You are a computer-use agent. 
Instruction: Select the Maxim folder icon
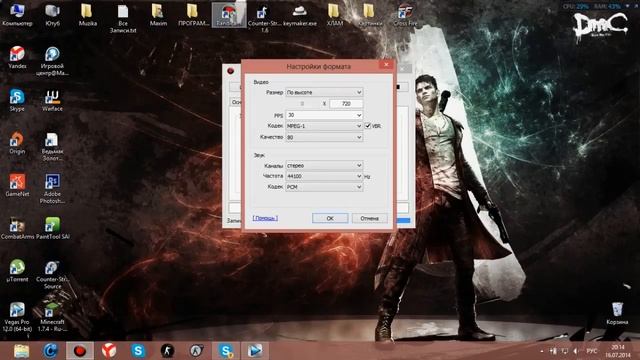[158, 15]
